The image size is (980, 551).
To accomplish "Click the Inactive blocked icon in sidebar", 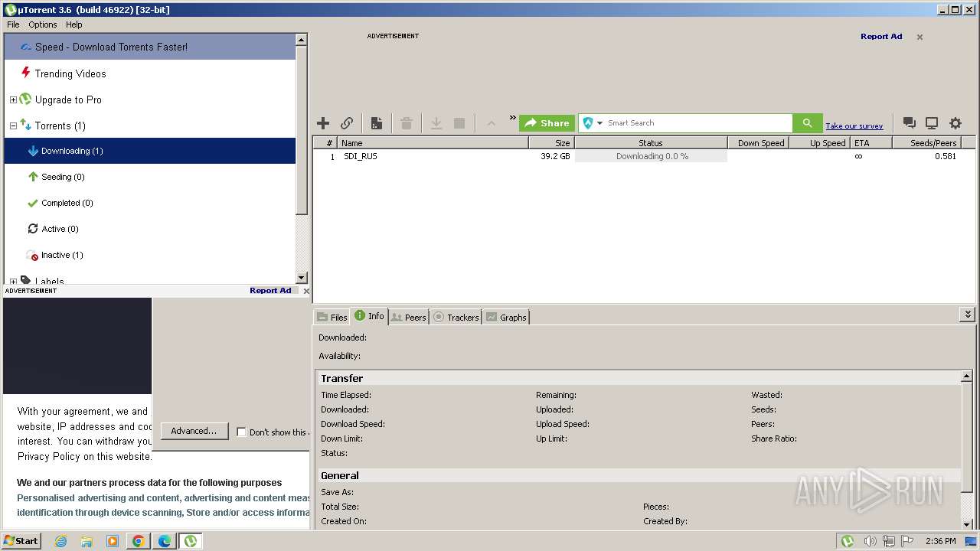I will pyautogui.click(x=33, y=255).
